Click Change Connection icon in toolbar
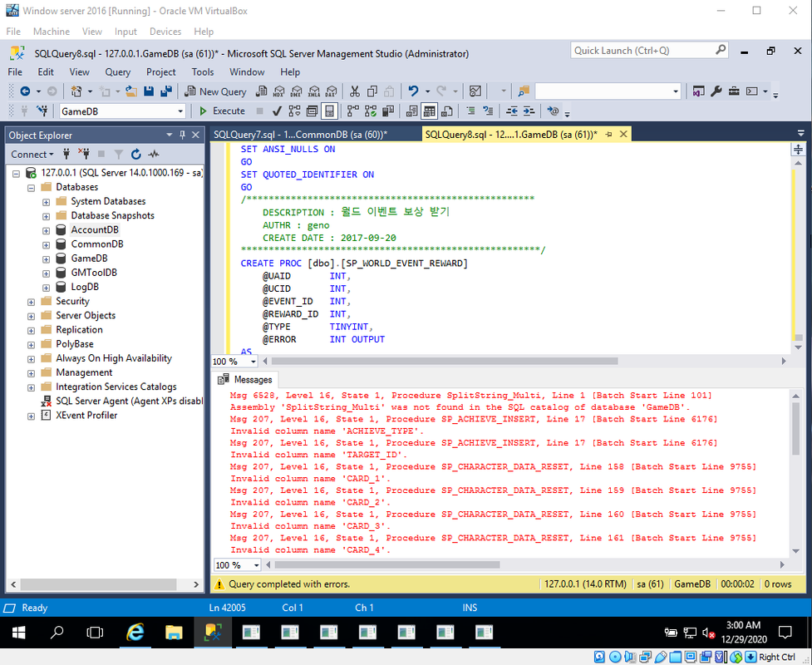Screen dimensions: 812x665 42,111
